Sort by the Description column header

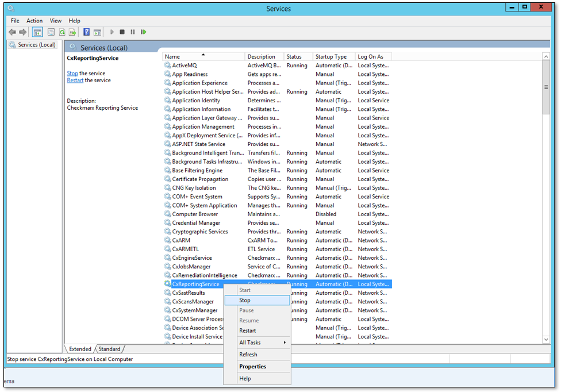[264, 56]
